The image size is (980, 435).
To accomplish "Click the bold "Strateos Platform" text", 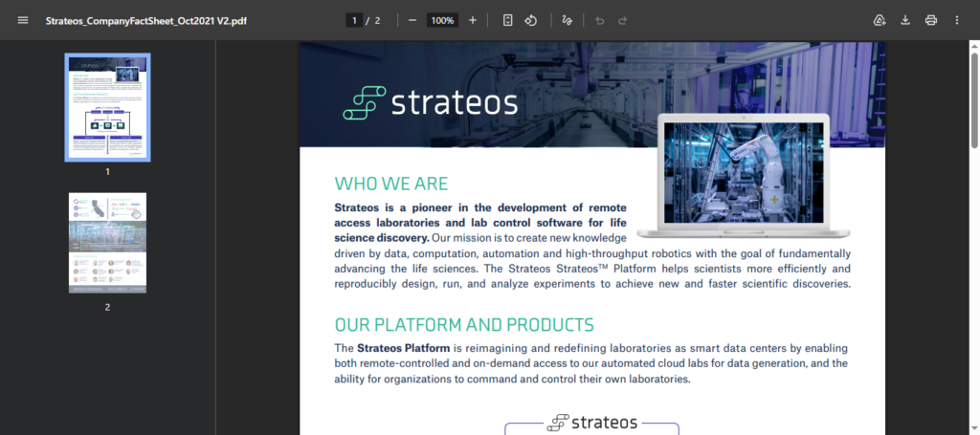I will 403,348.
